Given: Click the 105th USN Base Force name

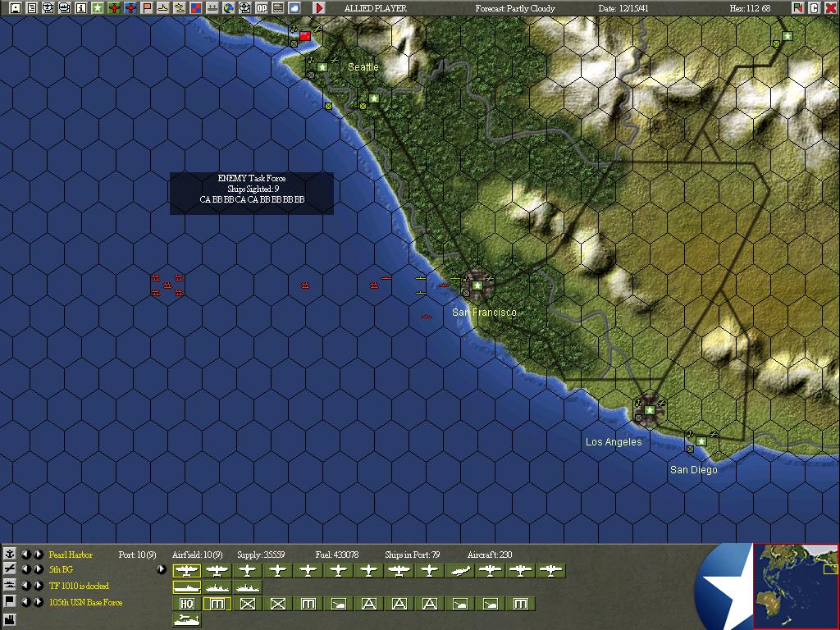Looking at the screenshot, I should [85, 602].
